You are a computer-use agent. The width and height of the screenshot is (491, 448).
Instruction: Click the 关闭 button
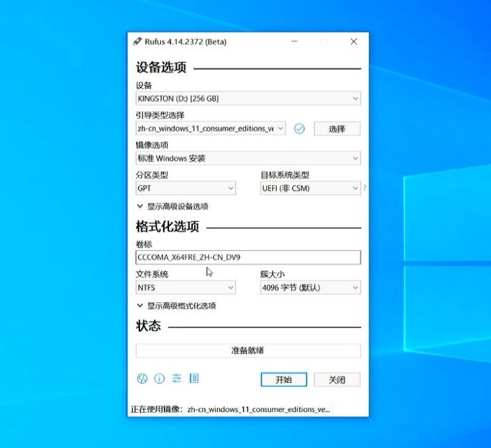pyautogui.click(x=337, y=380)
